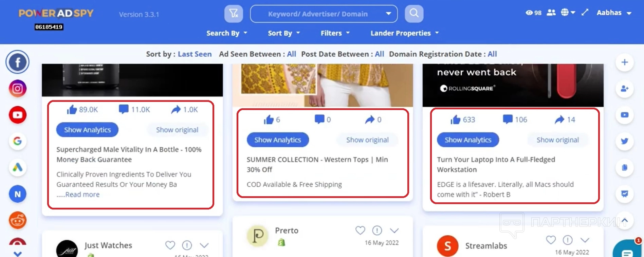This screenshot has height=257, width=644.
Task: Click the info icon on Prerto card
Action: point(377,231)
